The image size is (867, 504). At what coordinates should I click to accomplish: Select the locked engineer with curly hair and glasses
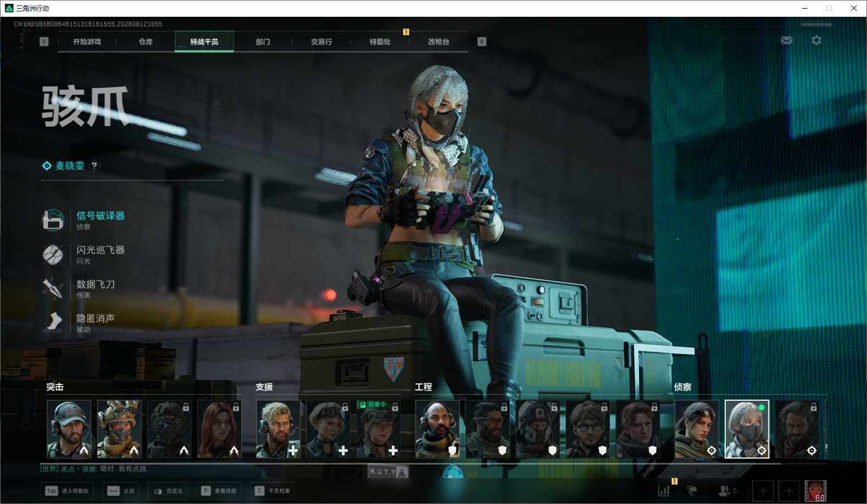(x=588, y=429)
